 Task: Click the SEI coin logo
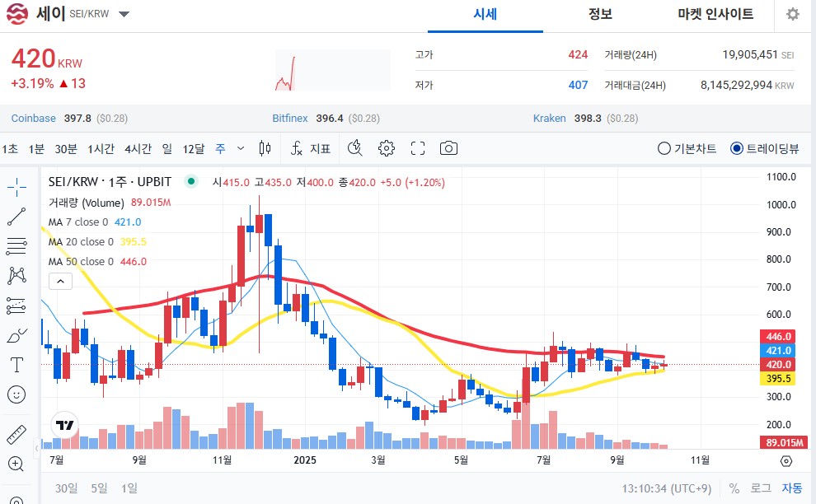pyautogui.click(x=16, y=14)
